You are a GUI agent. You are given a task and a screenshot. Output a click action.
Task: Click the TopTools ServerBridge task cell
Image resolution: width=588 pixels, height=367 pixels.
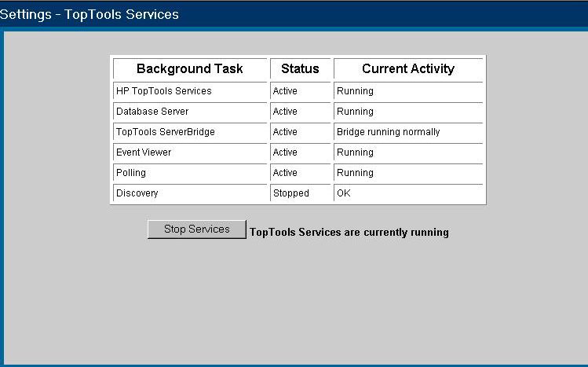[x=190, y=132]
